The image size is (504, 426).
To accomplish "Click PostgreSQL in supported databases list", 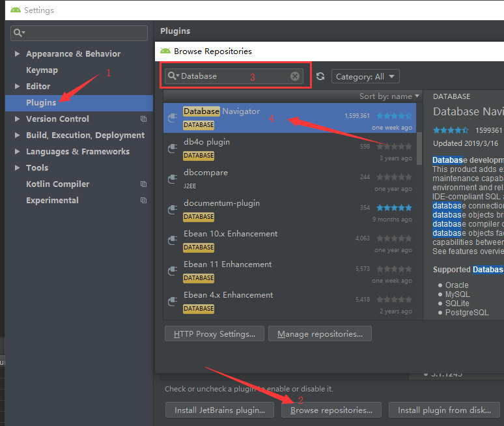I will pos(467,313).
